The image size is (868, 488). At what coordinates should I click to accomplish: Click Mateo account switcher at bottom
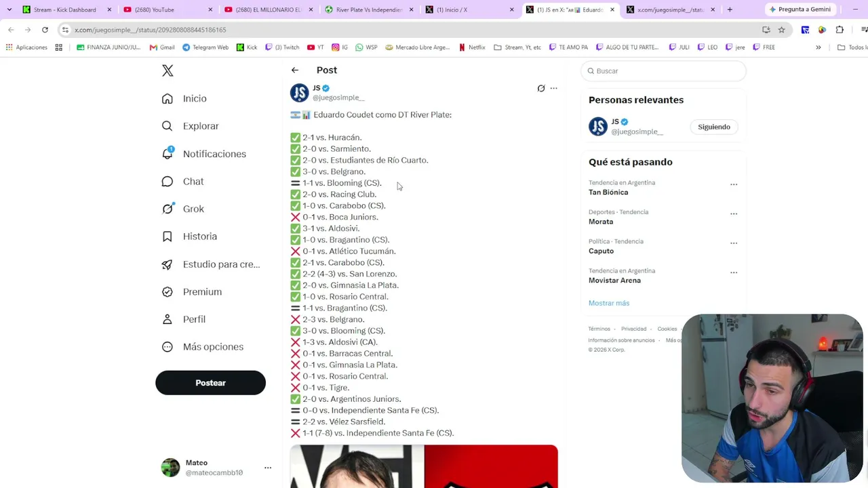pos(216,468)
